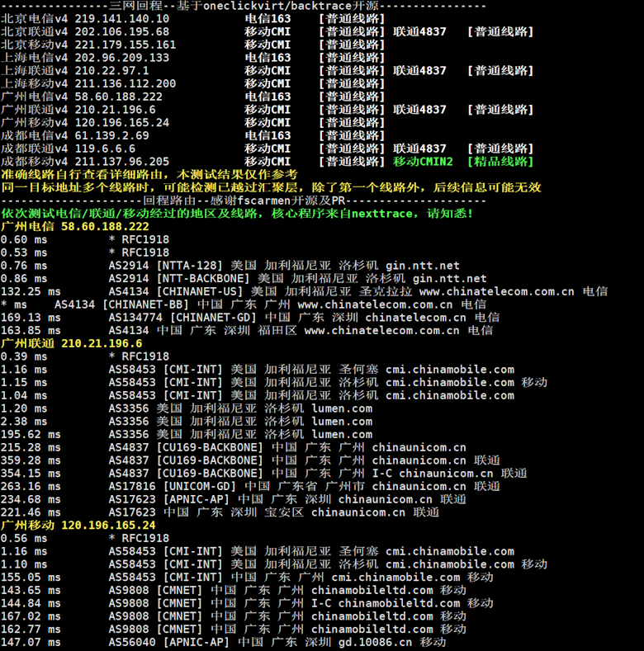Click the 143.65 ms CMNET hop

tap(234, 590)
